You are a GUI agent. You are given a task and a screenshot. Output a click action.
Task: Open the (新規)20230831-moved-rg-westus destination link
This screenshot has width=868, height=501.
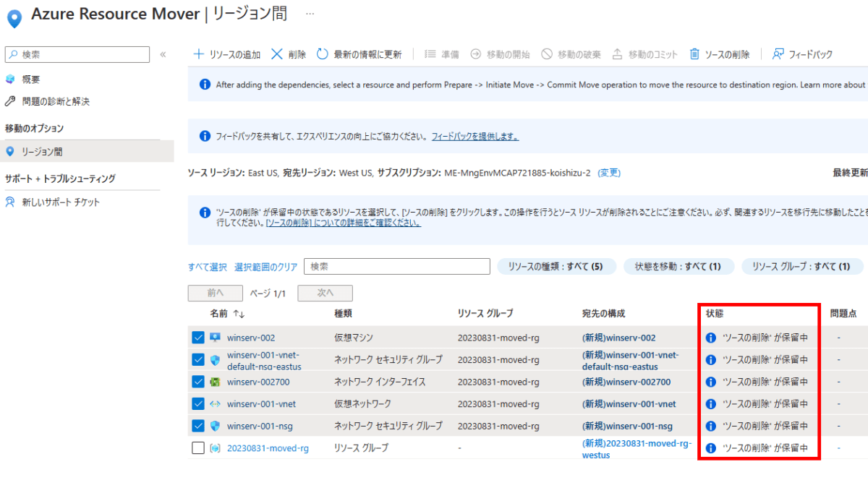pyautogui.click(x=637, y=448)
